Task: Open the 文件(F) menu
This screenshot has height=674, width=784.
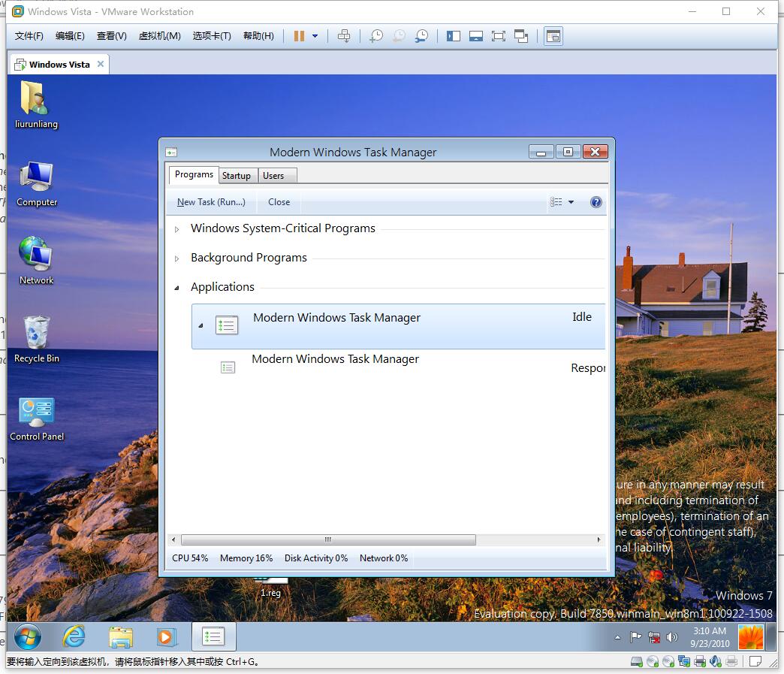Action: (29, 36)
